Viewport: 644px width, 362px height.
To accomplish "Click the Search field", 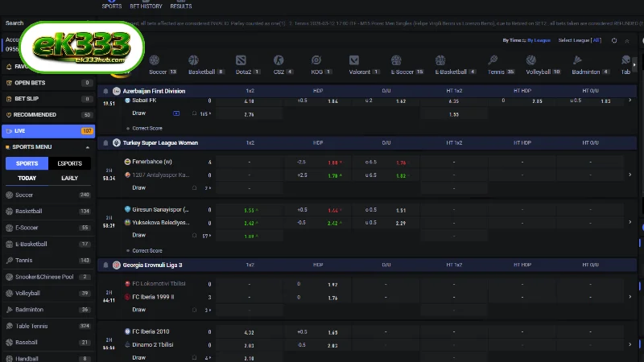I will (x=47, y=23).
